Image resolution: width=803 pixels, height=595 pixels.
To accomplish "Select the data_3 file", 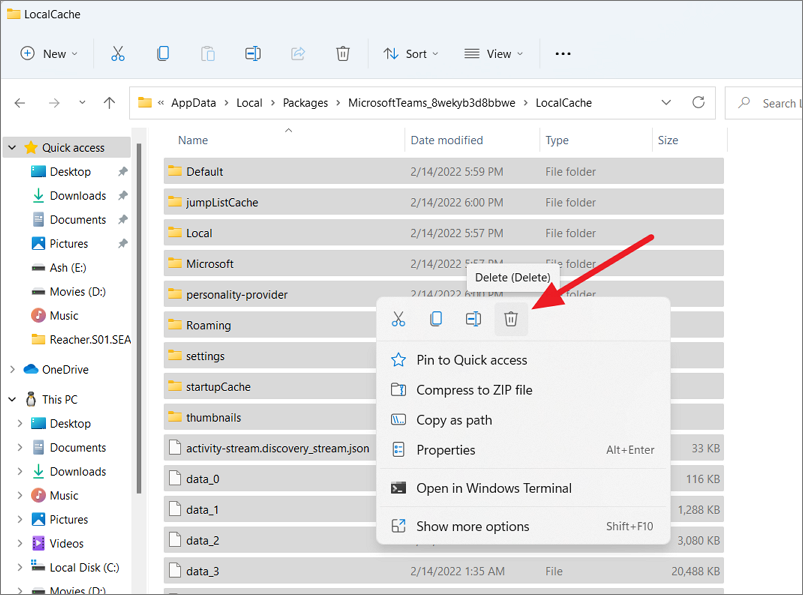I will click(443, 571).
